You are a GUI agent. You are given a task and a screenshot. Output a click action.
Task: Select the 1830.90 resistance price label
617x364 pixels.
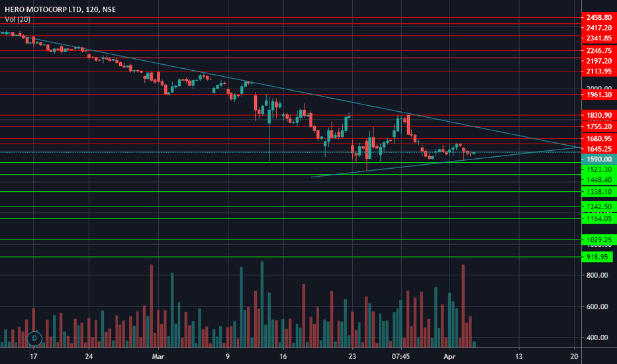599,115
